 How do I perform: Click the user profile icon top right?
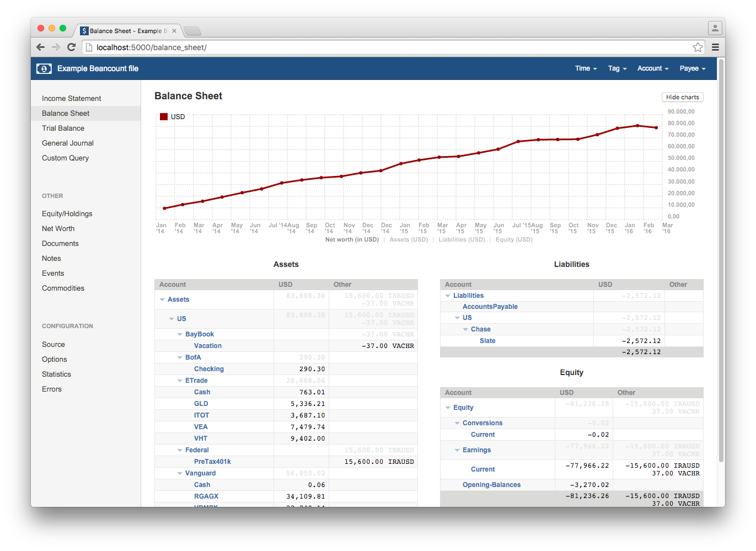(715, 28)
